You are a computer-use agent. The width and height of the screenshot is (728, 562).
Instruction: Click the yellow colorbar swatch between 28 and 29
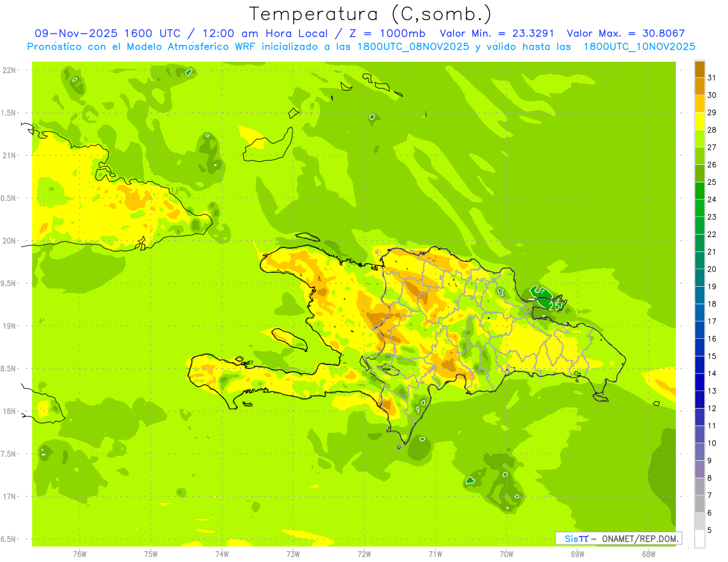click(x=699, y=121)
